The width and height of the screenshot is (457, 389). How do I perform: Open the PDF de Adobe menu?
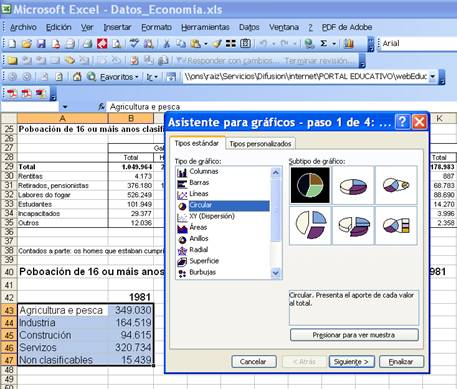pyautogui.click(x=347, y=27)
